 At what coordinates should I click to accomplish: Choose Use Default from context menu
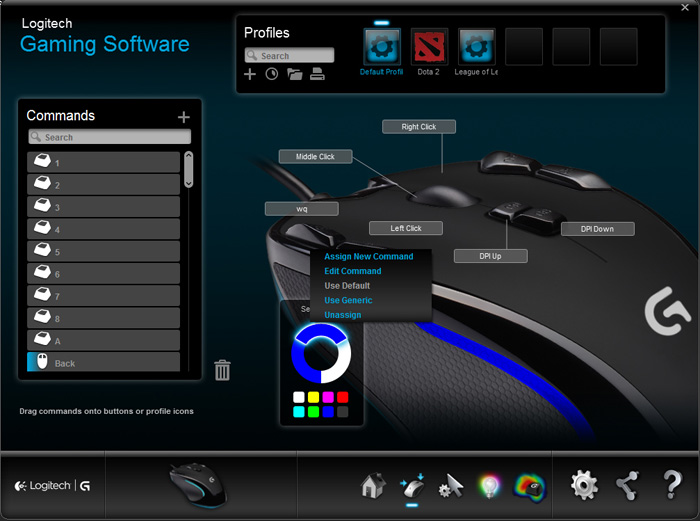click(347, 286)
